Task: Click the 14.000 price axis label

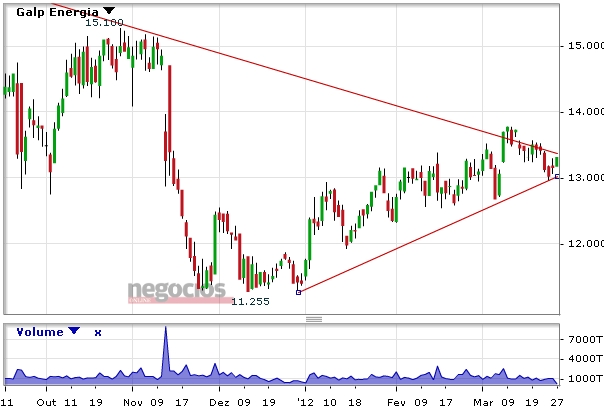Action: pos(586,112)
